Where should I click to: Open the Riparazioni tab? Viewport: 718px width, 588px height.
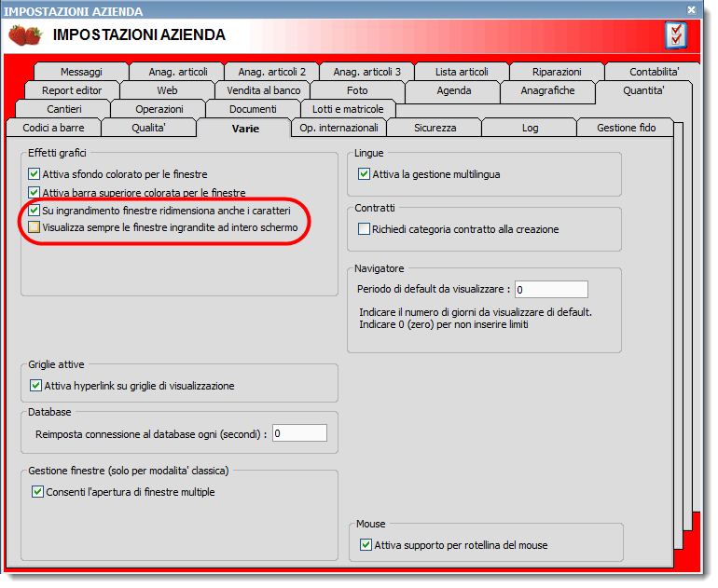click(557, 72)
